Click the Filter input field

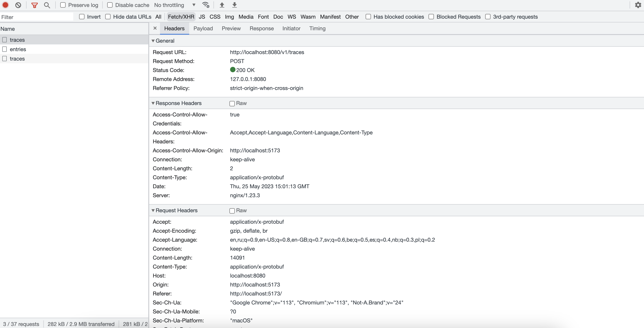click(37, 17)
